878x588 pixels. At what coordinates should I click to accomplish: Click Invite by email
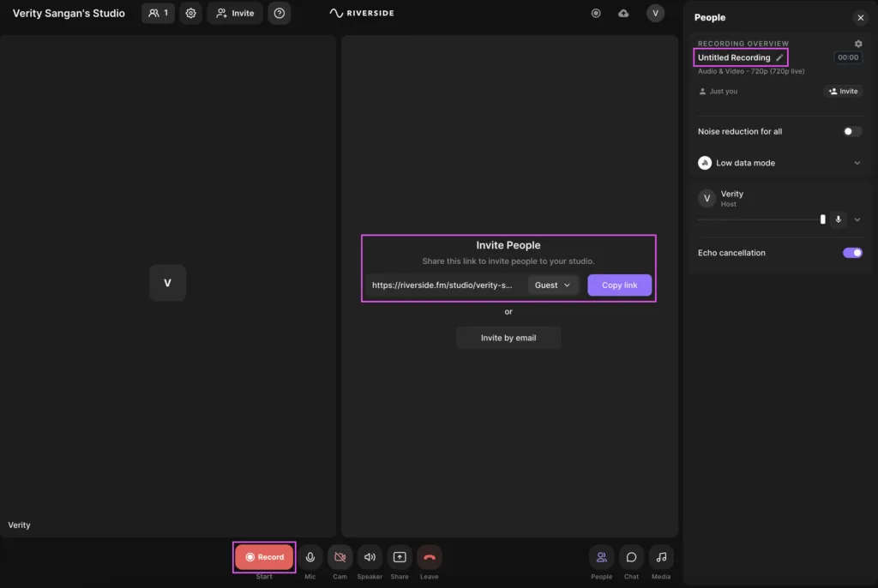tap(508, 338)
